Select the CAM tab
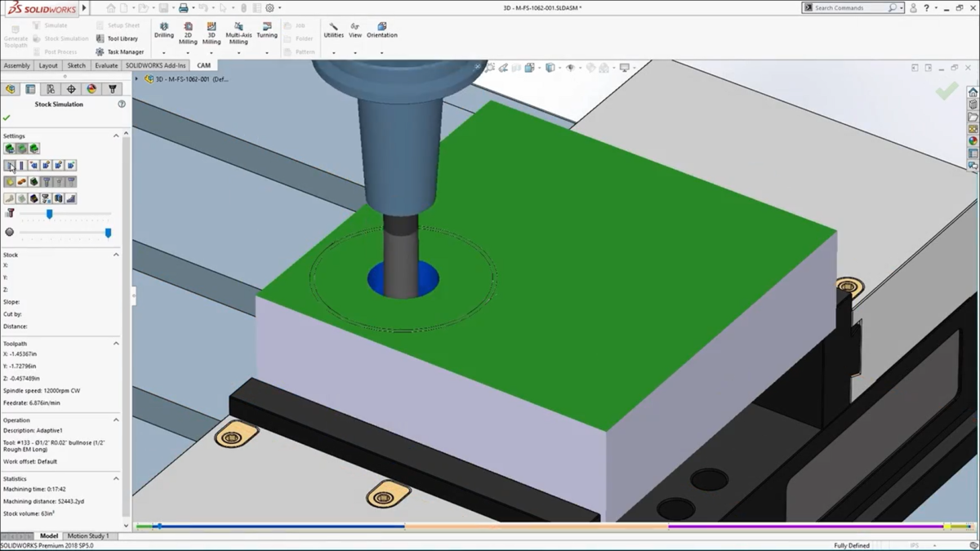This screenshot has width=980, height=551. tap(204, 65)
